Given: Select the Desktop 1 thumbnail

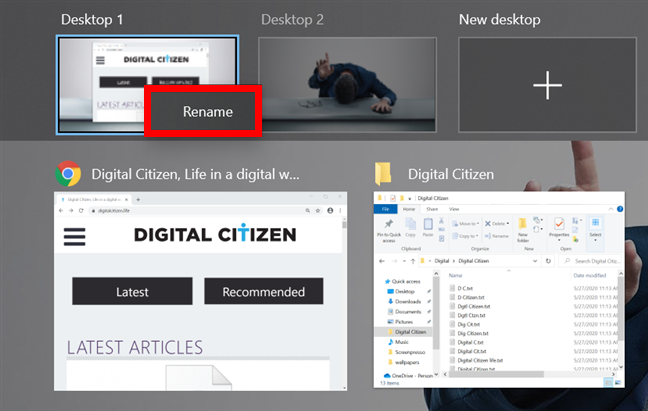Looking at the screenshot, I should 148,85.
